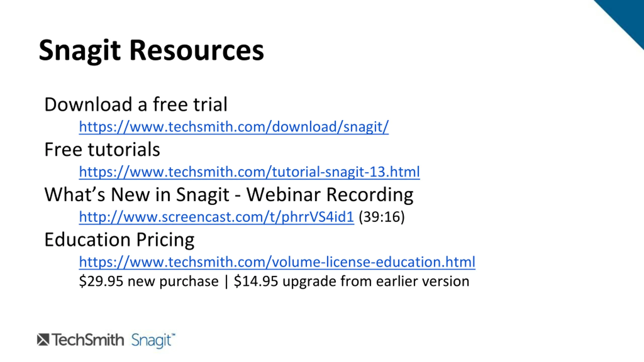The width and height of the screenshot is (644, 362).
Task: Click the vertical bar between the prices
Action: tap(226, 282)
